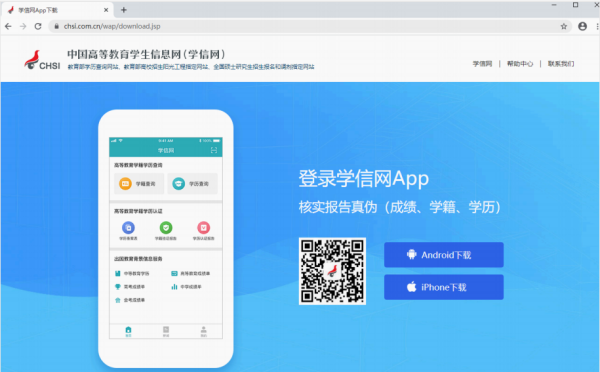The width and height of the screenshot is (600, 372).
Task: Click the browser forward arrow
Action: tap(23, 26)
